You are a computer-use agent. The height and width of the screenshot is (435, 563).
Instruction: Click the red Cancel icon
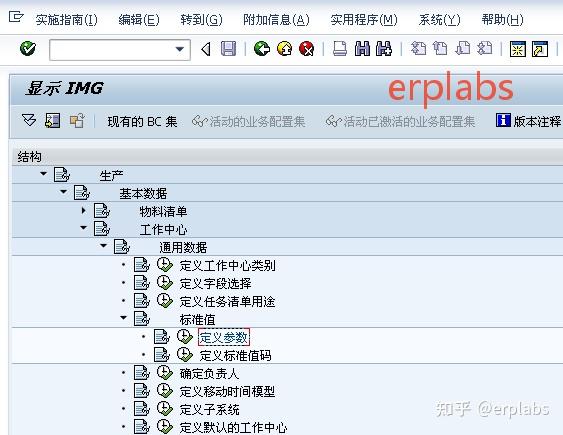307,49
